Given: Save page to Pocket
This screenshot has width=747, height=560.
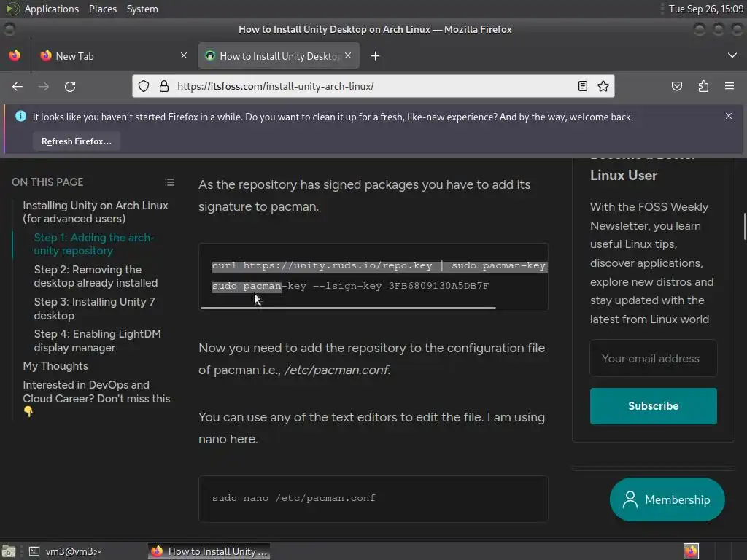Looking at the screenshot, I should 676,86.
